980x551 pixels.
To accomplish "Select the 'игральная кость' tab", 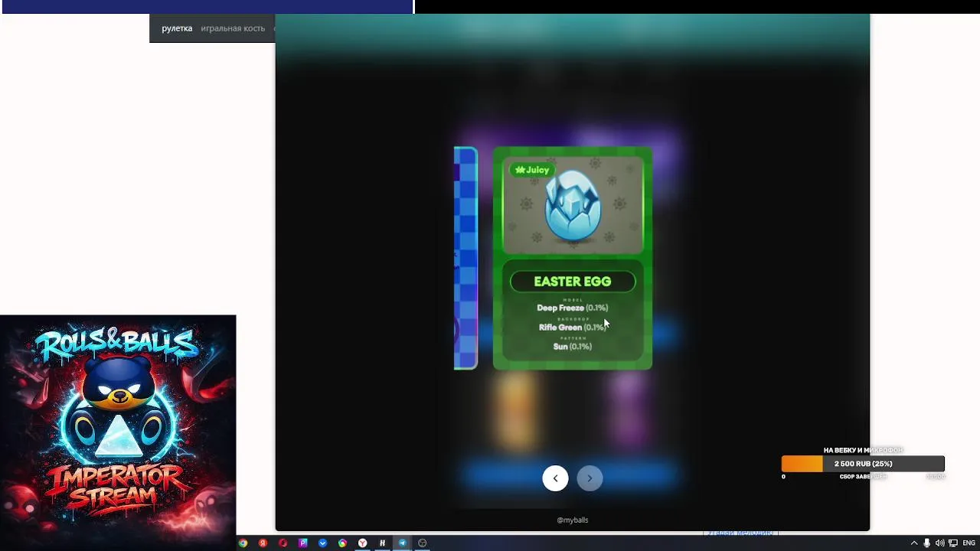I will (x=233, y=28).
